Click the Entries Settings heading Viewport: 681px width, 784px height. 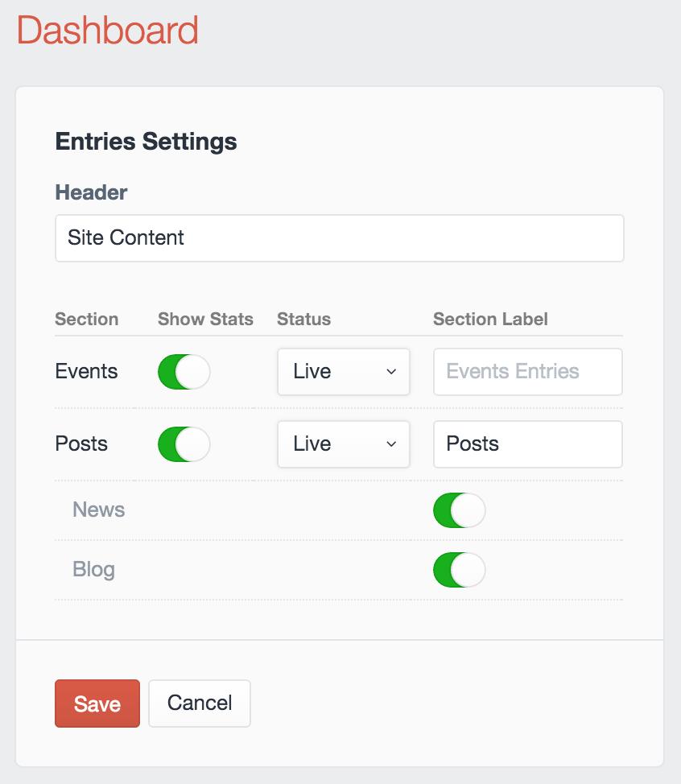pyautogui.click(x=146, y=142)
